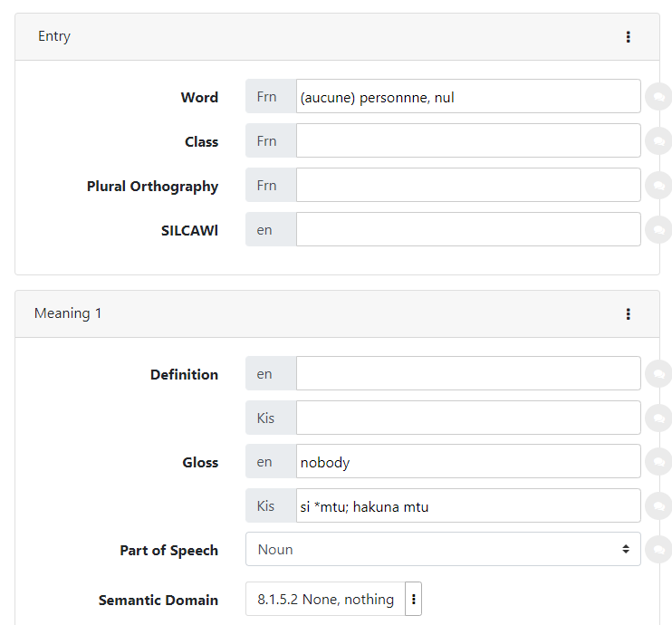Screen dimensions: 672x625
Task: Click the Kis Gloss input field
Action: point(467,505)
